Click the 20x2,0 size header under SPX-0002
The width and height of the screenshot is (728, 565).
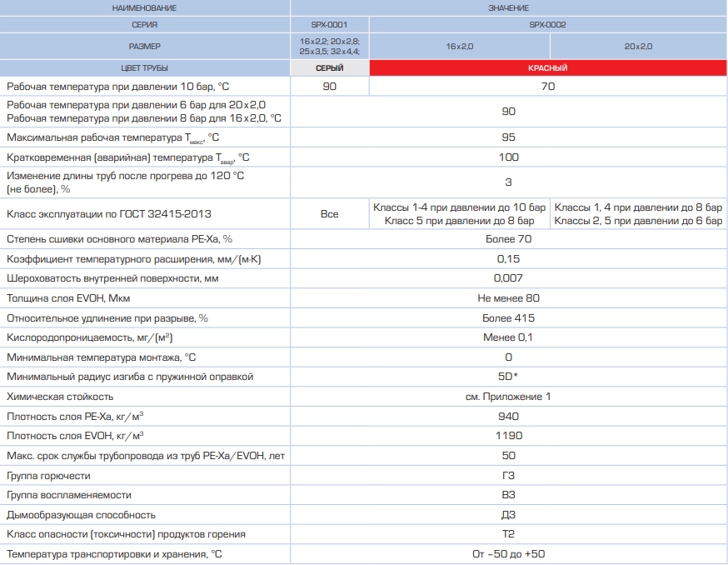638,47
